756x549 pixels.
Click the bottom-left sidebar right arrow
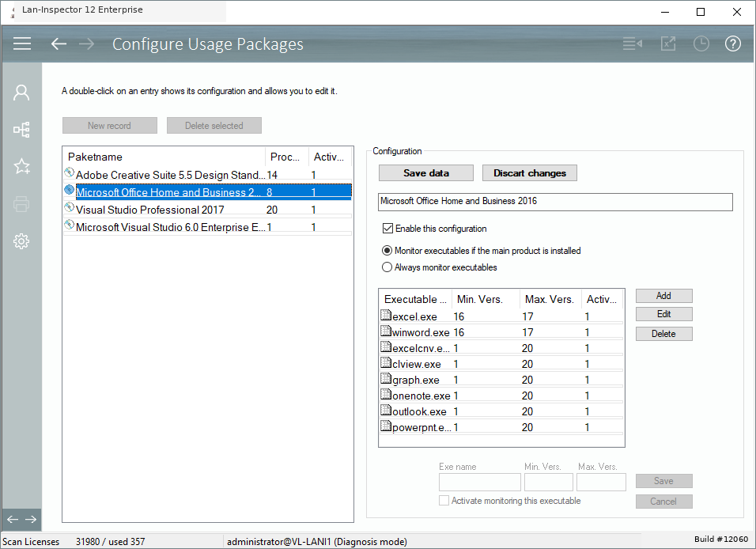[31, 519]
